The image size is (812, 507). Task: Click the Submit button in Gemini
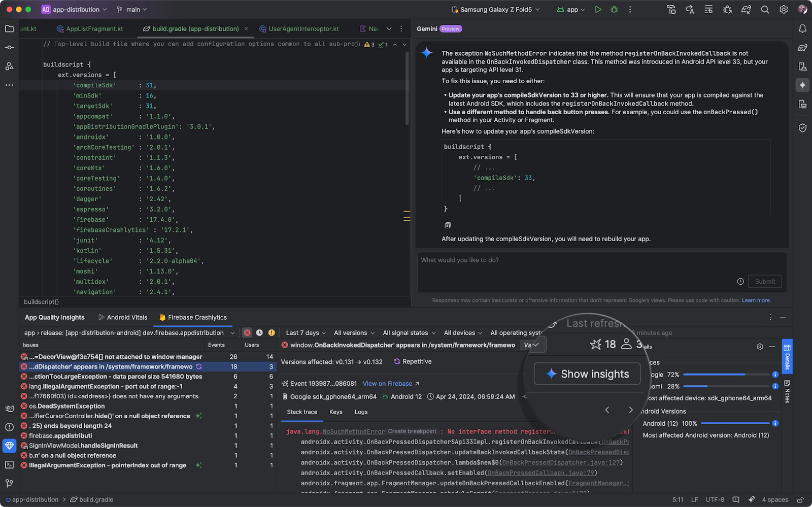pyautogui.click(x=765, y=282)
